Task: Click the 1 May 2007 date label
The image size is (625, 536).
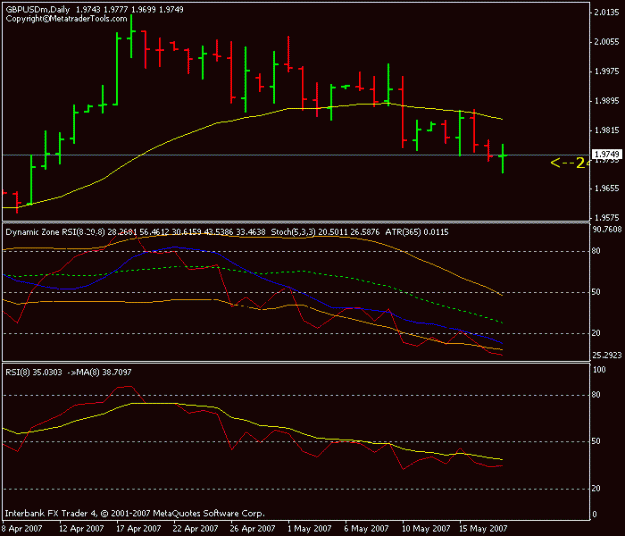Action: (x=309, y=529)
